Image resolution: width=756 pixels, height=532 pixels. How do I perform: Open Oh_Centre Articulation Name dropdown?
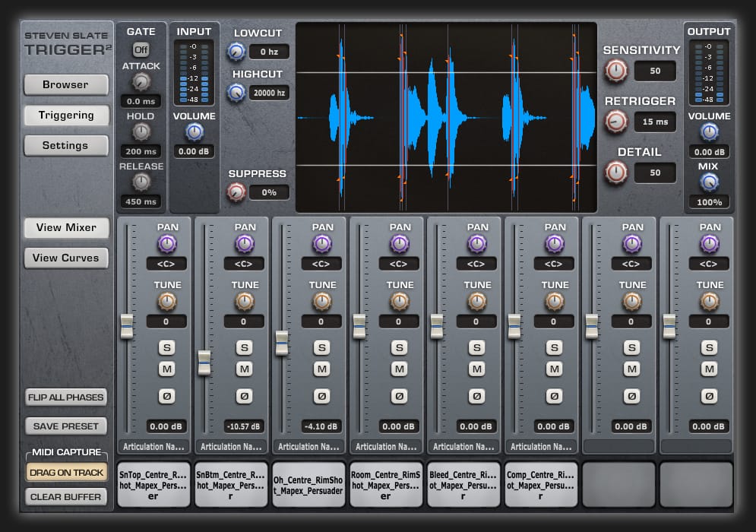[308, 447]
